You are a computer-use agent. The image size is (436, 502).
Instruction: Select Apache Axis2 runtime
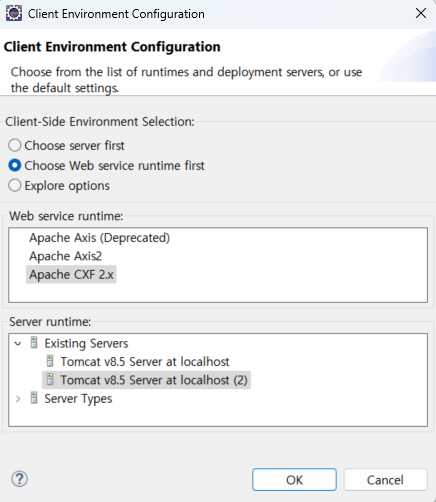[x=65, y=256]
